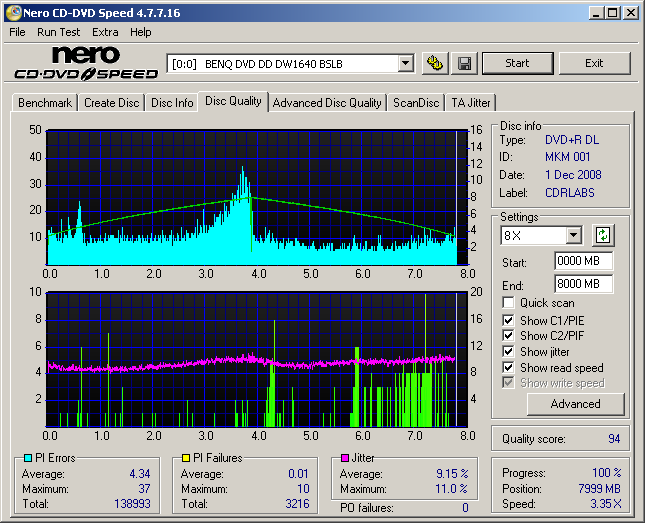Switch to the TA Jitter tab

[x=471, y=103]
